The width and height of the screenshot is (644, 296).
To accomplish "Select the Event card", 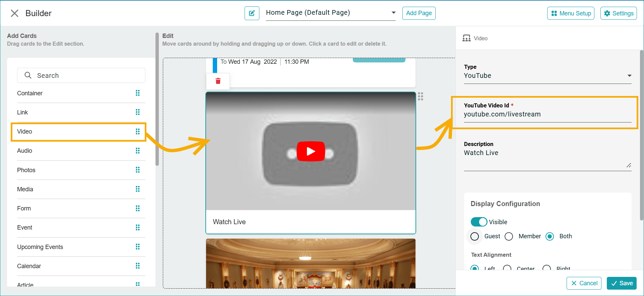I will pos(81,228).
